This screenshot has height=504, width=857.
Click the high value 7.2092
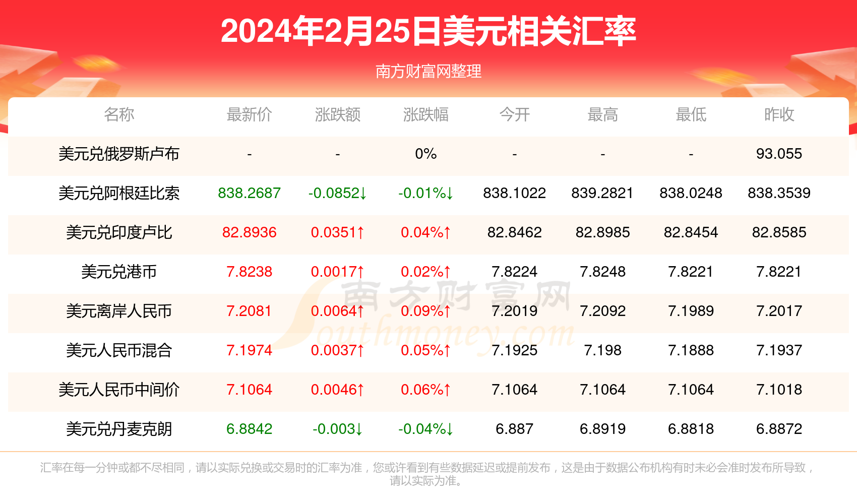603,311
